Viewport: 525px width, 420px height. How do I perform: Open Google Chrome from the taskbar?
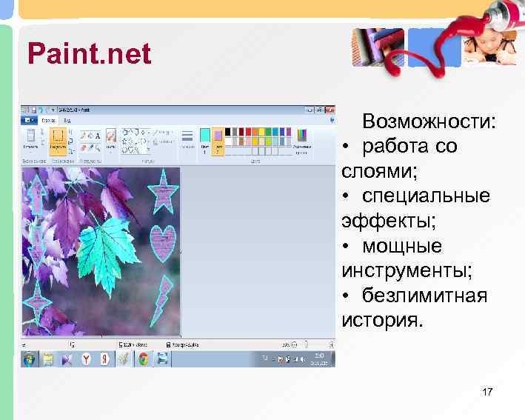point(144,359)
